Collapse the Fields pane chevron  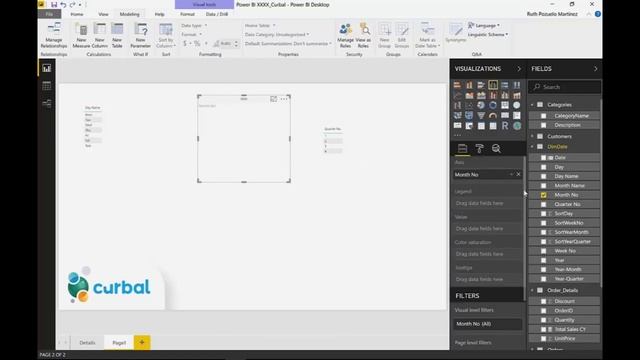pos(596,69)
